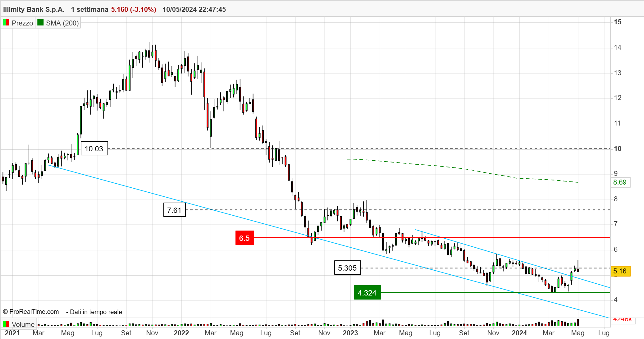Click the ProRealTime.com copyright text
Image resolution: width=644 pixels, height=339 pixels.
point(31,312)
